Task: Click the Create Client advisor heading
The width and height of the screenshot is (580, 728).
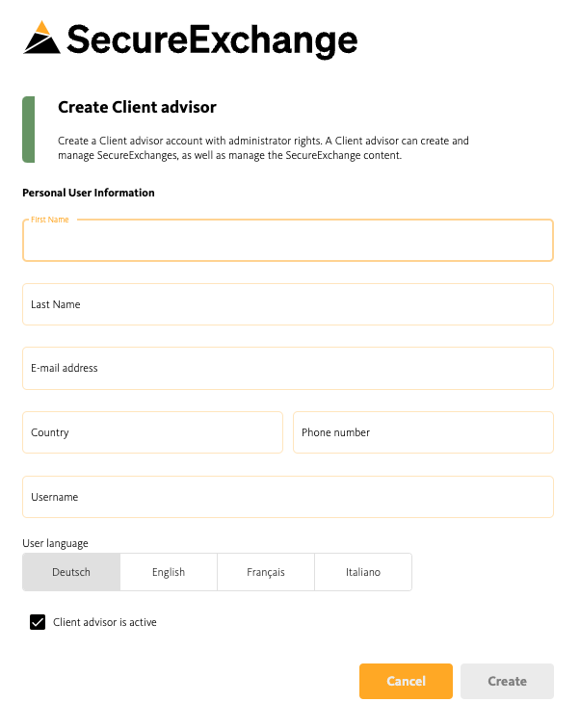Action: [x=137, y=107]
